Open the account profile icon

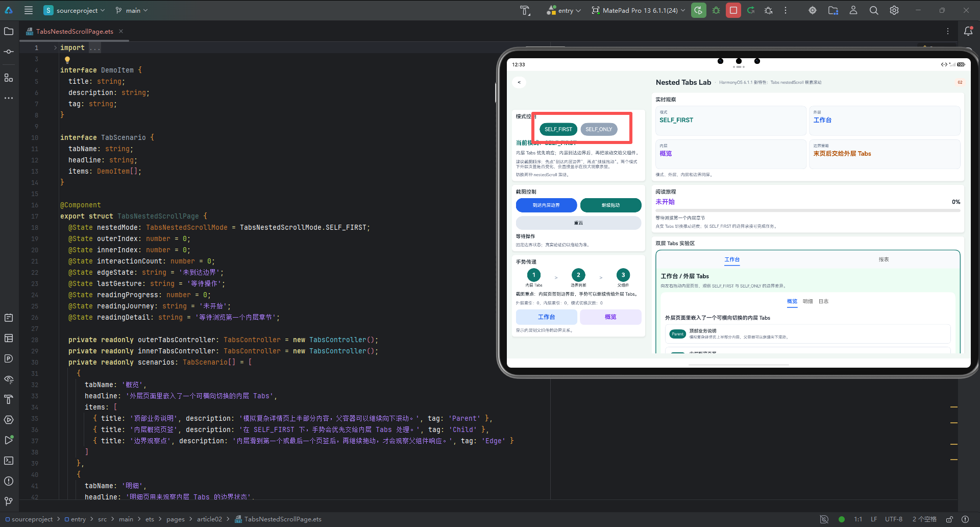(853, 10)
